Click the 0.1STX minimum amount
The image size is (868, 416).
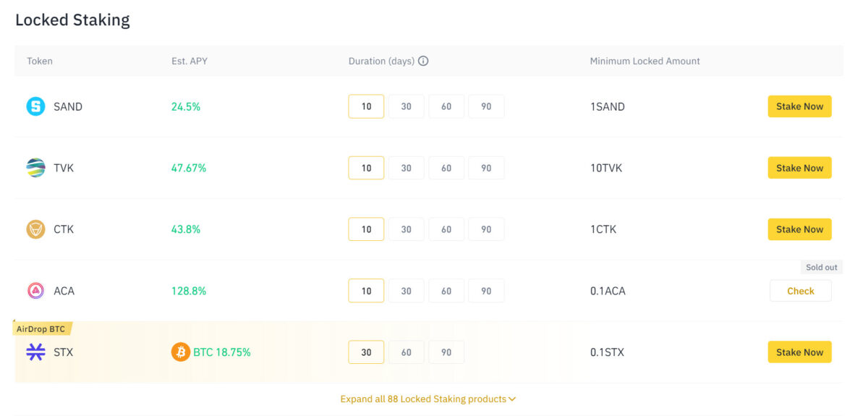607,352
